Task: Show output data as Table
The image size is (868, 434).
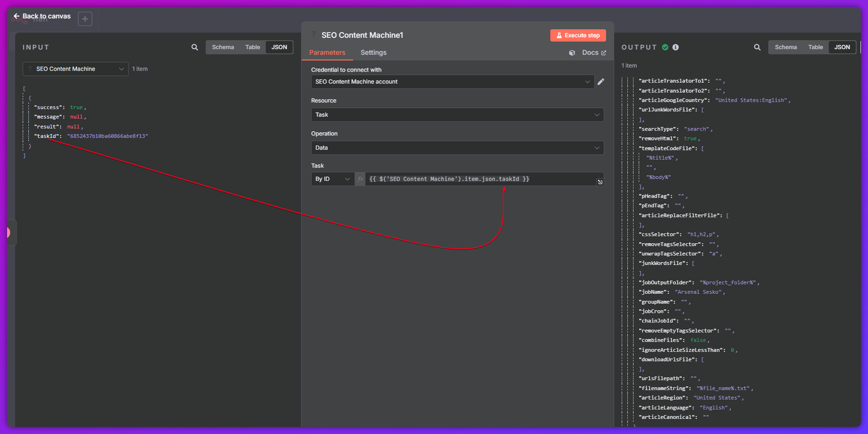Action: click(x=816, y=47)
